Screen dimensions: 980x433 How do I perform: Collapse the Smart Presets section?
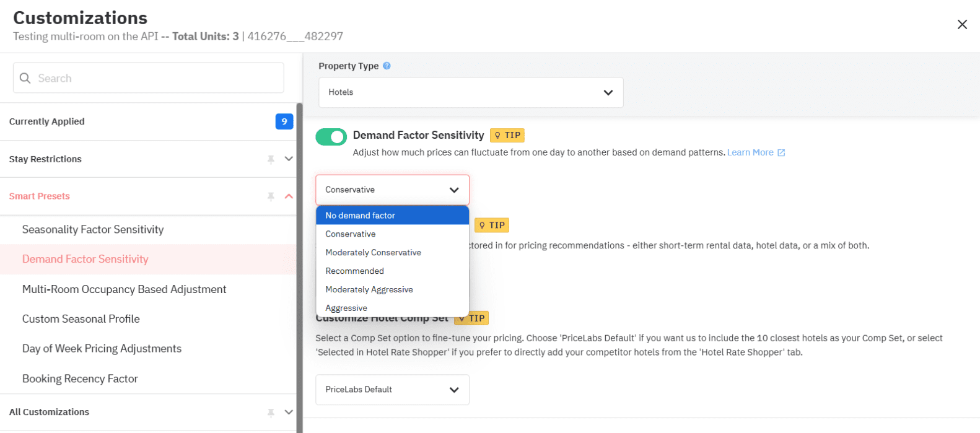pyautogui.click(x=289, y=196)
